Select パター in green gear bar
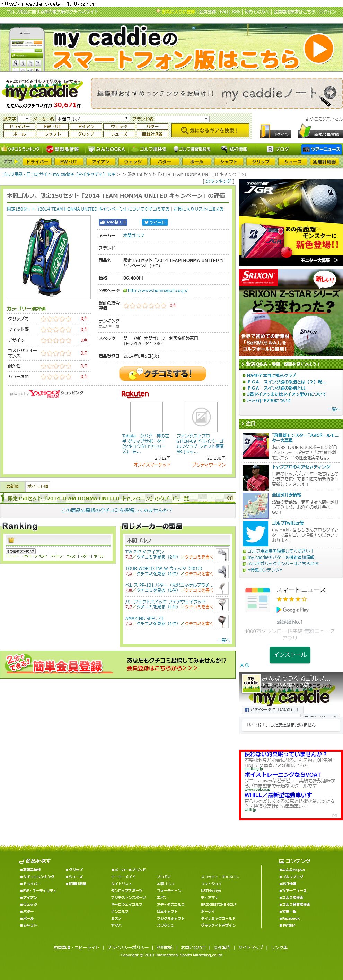This screenshot has width=343, height=980. click(165, 162)
